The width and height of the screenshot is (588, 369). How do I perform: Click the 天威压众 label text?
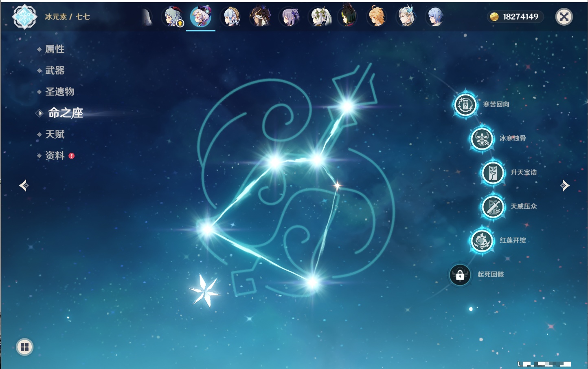pyautogui.click(x=524, y=206)
